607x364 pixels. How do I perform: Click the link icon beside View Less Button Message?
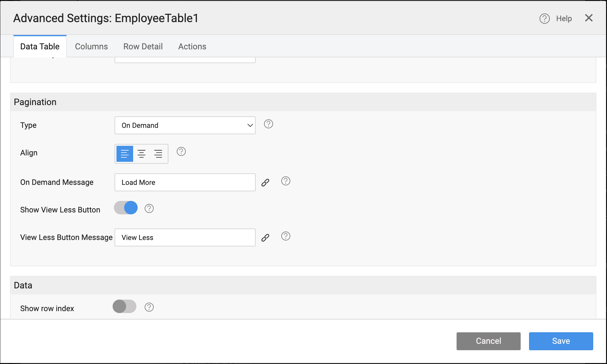(x=265, y=237)
